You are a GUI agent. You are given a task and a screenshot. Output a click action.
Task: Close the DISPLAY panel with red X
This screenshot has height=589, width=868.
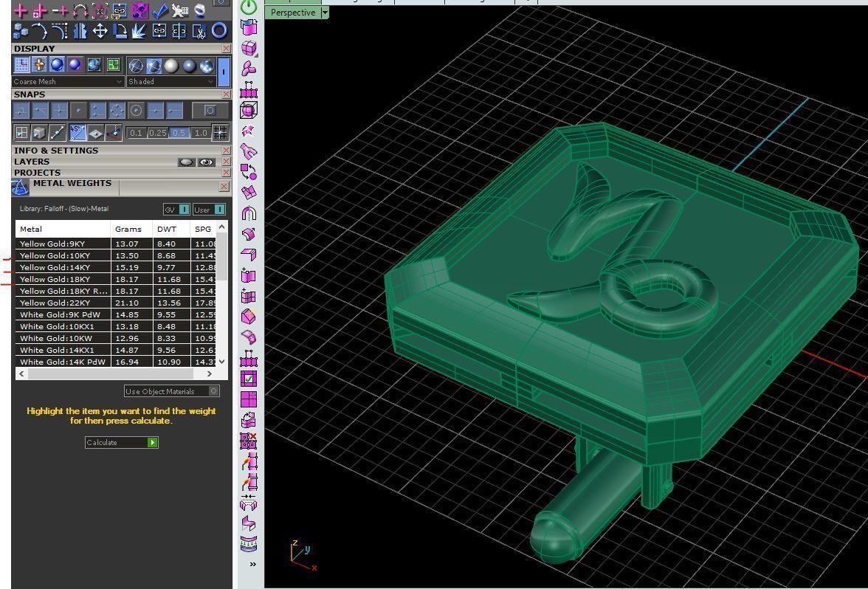(x=226, y=49)
